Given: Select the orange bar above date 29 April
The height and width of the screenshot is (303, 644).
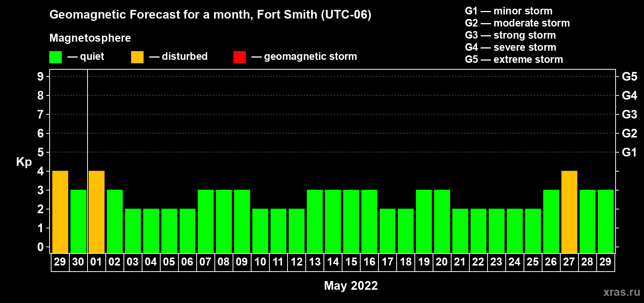Looking at the screenshot, I should pyautogui.click(x=60, y=212).
